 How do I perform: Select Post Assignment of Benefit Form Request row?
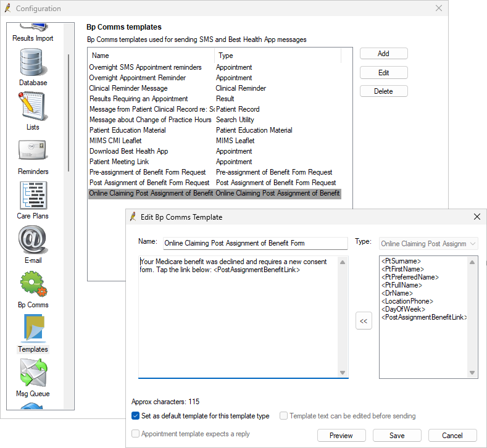(x=215, y=183)
